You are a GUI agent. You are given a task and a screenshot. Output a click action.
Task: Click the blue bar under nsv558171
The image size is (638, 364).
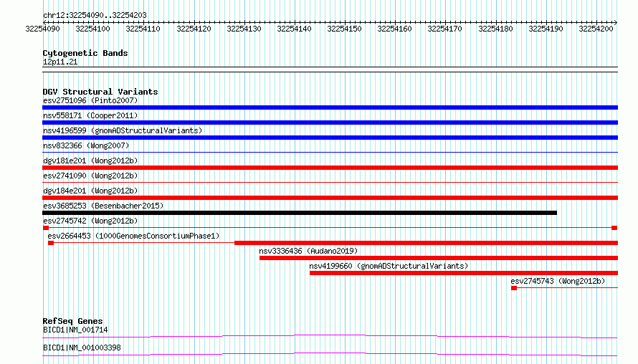tap(330, 123)
